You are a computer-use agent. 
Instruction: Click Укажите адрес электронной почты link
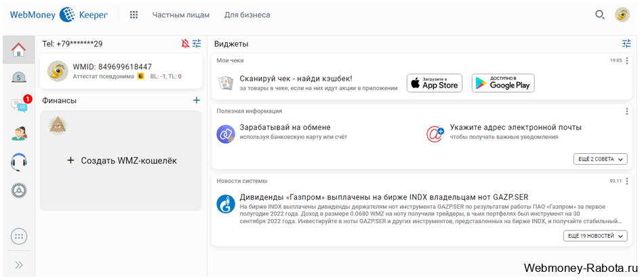click(515, 127)
